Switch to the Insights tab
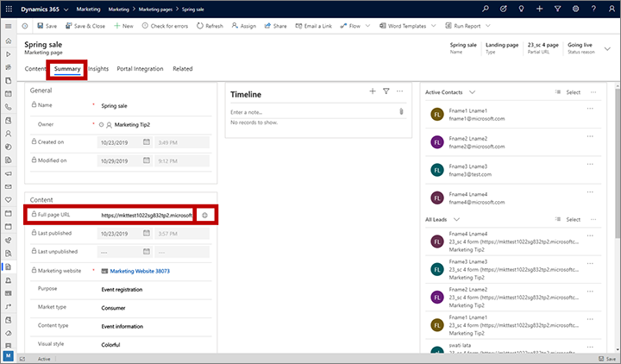This screenshot has height=364, width=621. 98,69
